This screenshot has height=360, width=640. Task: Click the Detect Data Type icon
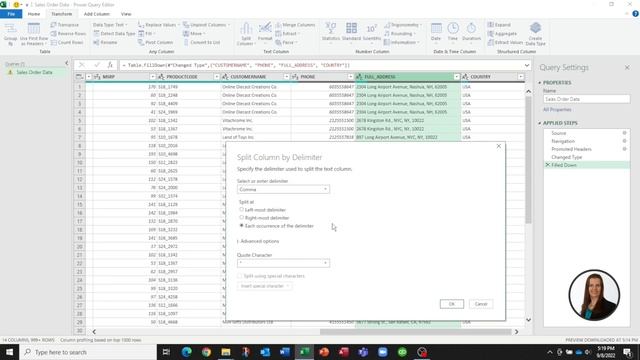[x=96, y=33]
